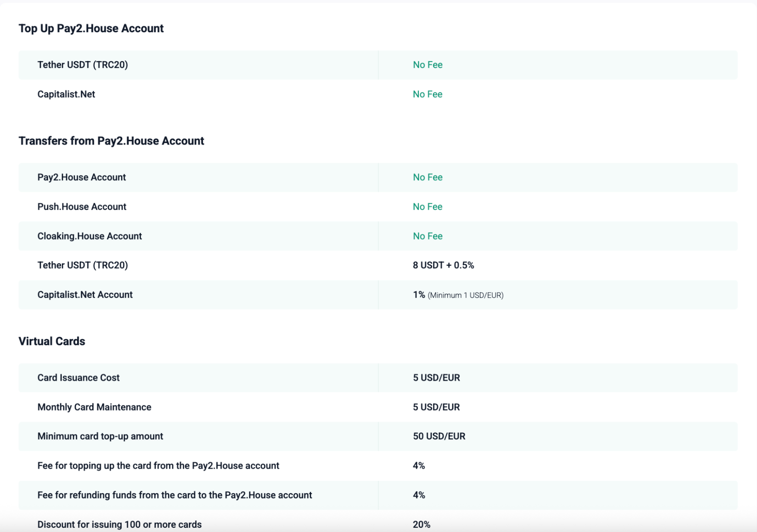The height and width of the screenshot is (532, 757).
Task: Click the "Virtual Cards" section heading
Action: click(x=52, y=341)
